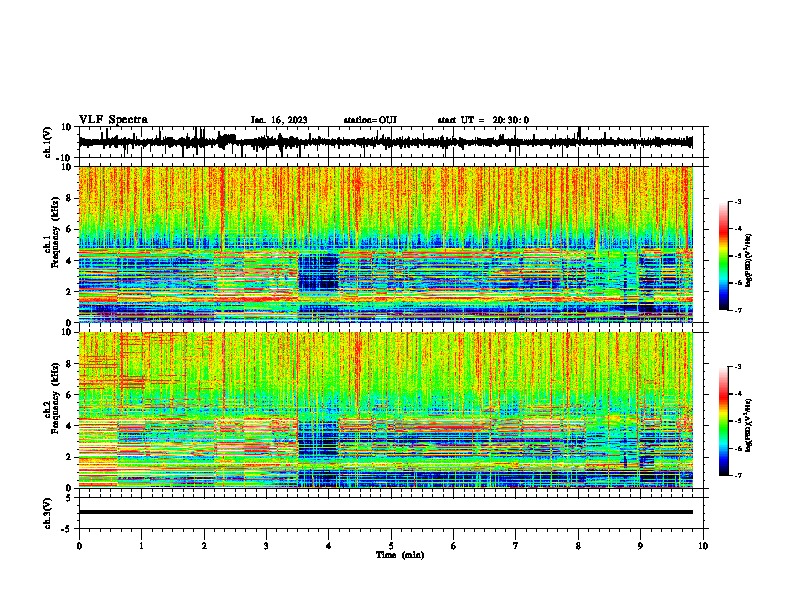The image size is (792, 612).
Task: Click the ch.3 flat black signal line
Action: pyautogui.click(x=385, y=512)
